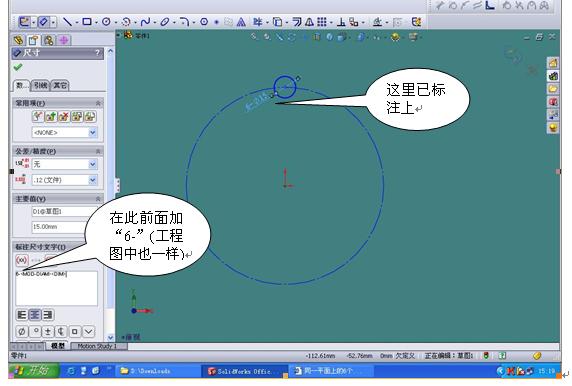Select the Circle sketch tool
This screenshot has width=572, height=386.
(106, 22)
